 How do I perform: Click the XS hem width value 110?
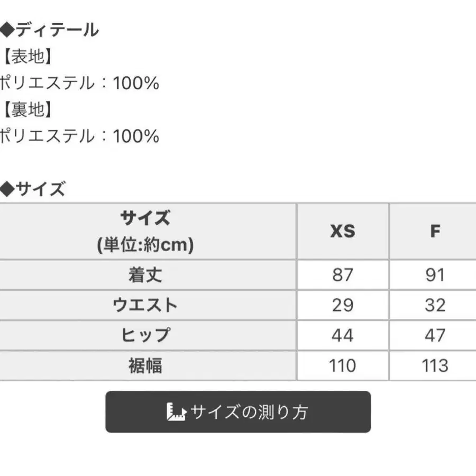[343, 365]
